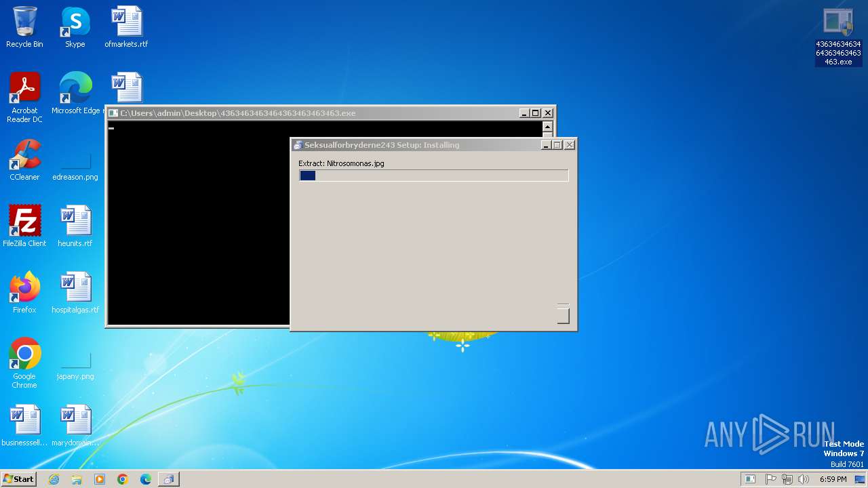Viewport: 868px width, 488px height.
Task: Launch Microsoft Edge desktop shortcut
Action: tap(75, 94)
